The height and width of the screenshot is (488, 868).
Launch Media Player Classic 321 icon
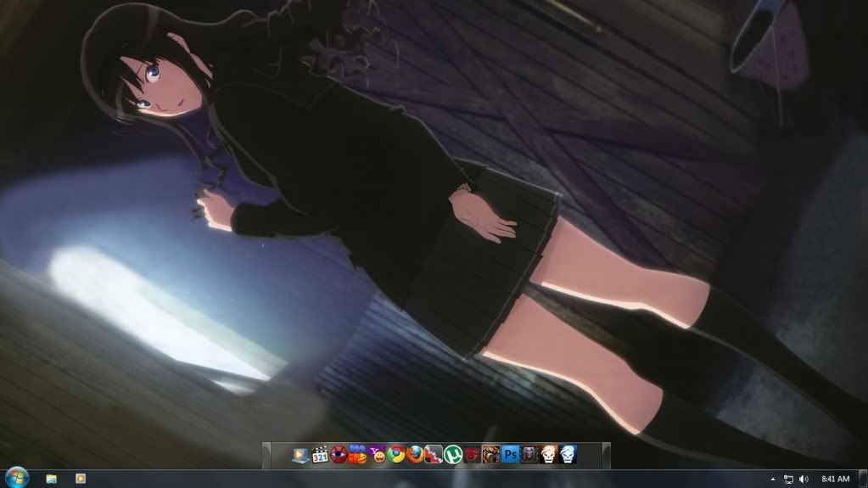point(320,455)
